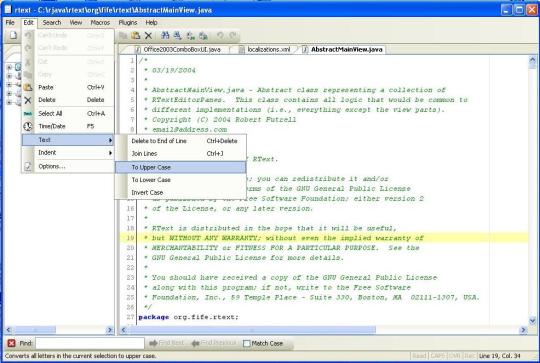Click the left panel's horizontal scrollbar thumb
This screenshot has height=363, width=540.
point(34,330)
